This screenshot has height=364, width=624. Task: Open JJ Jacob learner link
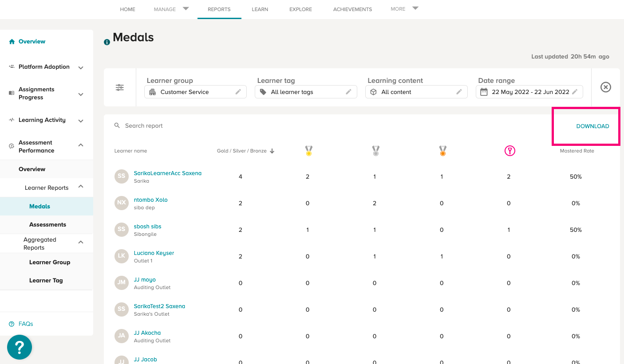(146, 360)
